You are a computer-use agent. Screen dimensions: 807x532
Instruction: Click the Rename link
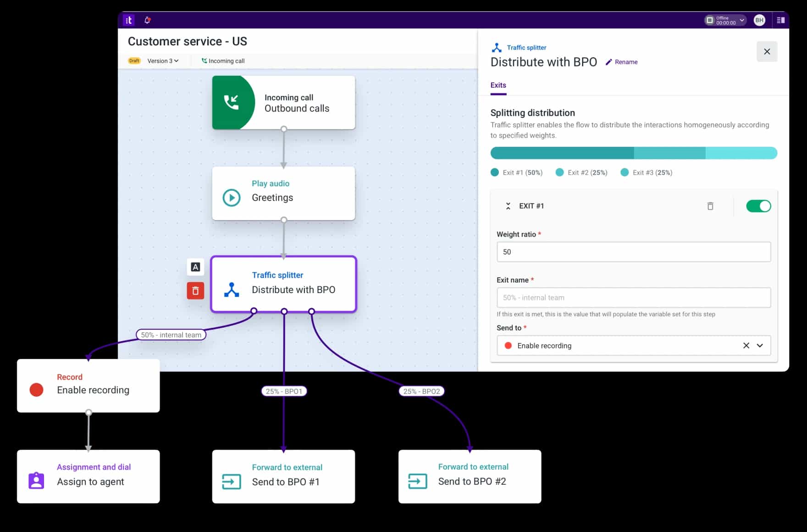click(622, 62)
